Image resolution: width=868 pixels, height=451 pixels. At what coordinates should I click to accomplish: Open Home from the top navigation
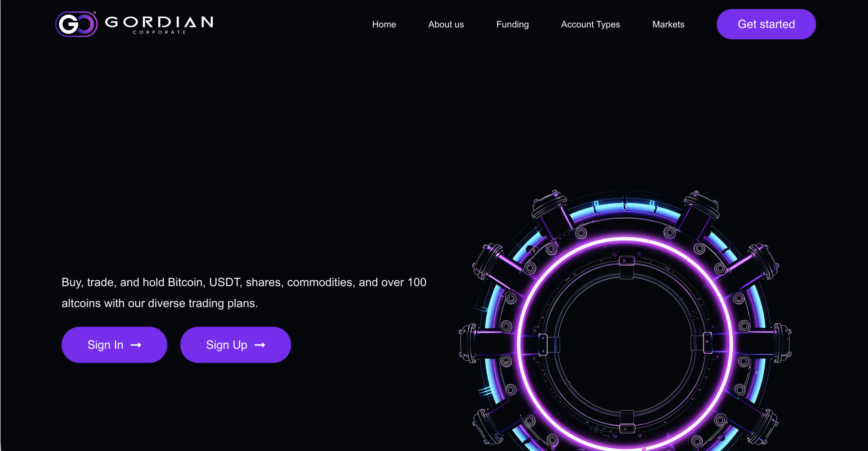click(383, 24)
